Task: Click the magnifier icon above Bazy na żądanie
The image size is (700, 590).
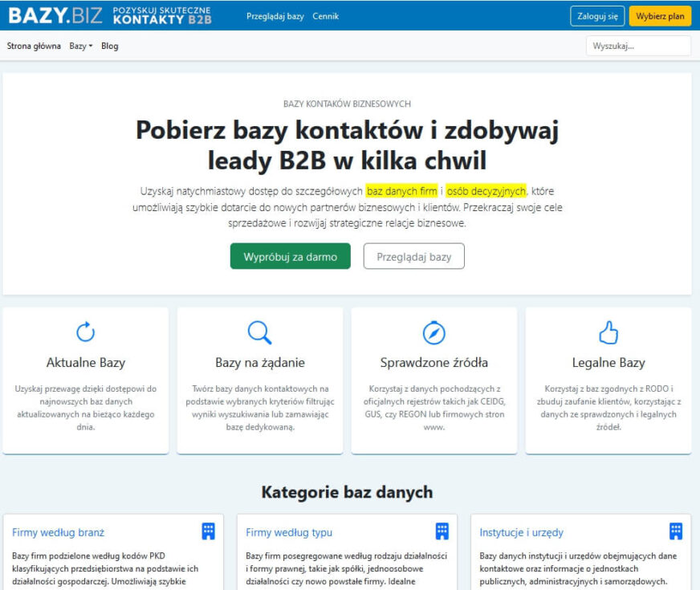Action: click(x=259, y=332)
